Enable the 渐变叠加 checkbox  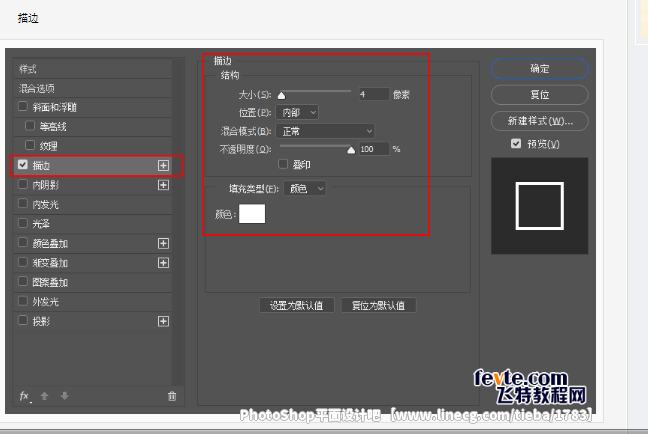point(23,262)
